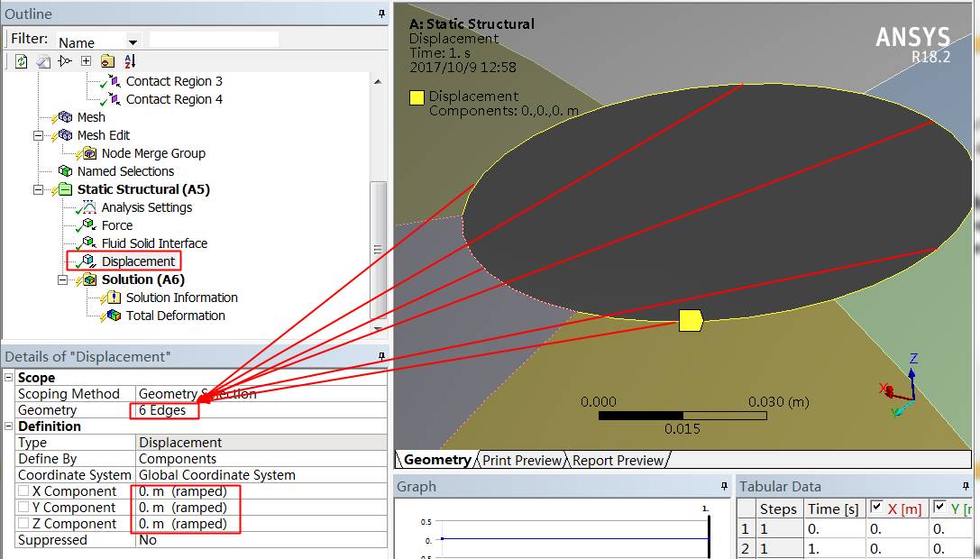Image resolution: width=980 pixels, height=559 pixels.
Task: Click the Mesh node icon
Action: pyautogui.click(x=66, y=117)
